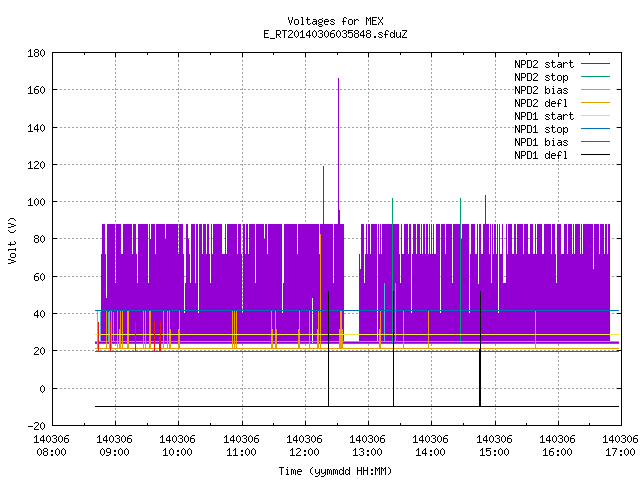Click the black NPD1 defl spike before 15:00
The image size is (640, 480).
click(x=480, y=349)
